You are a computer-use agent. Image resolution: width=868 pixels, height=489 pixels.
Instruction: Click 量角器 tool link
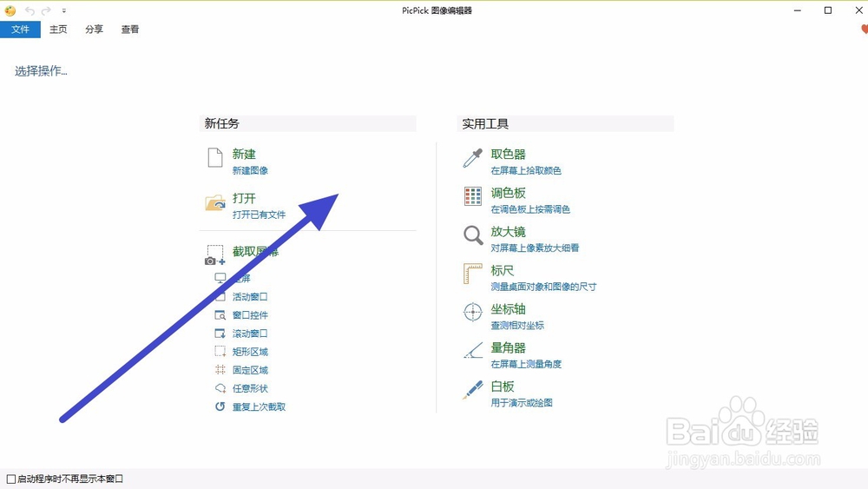click(508, 347)
